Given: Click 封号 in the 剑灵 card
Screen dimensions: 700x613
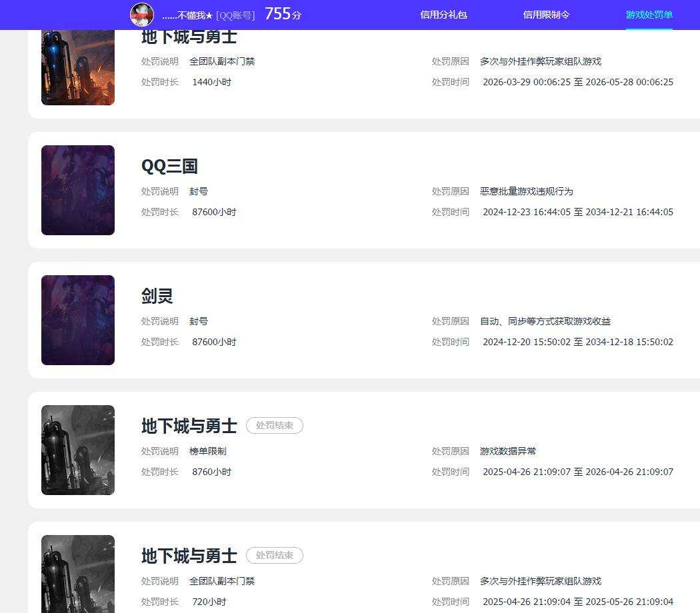Looking at the screenshot, I should [x=199, y=321].
